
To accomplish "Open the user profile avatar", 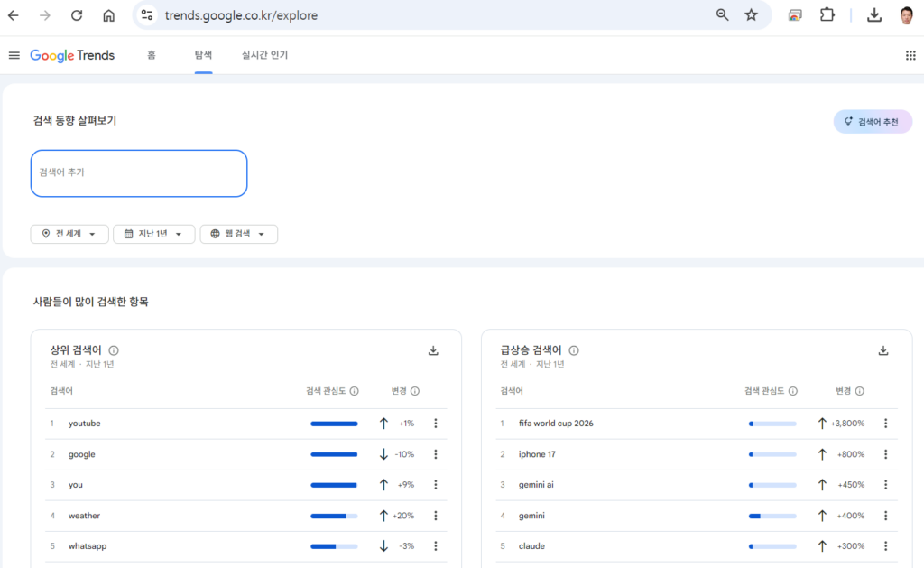I will tap(906, 15).
